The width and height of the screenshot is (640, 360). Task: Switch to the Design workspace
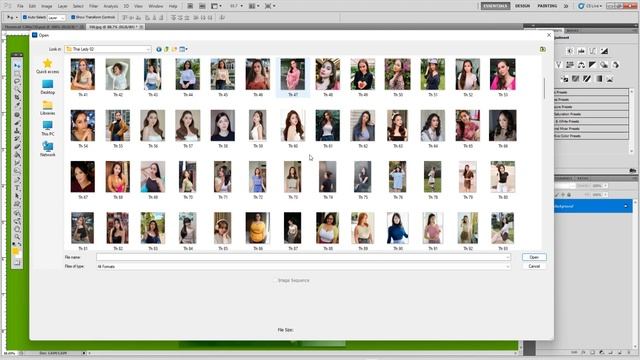click(x=522, y=6)
